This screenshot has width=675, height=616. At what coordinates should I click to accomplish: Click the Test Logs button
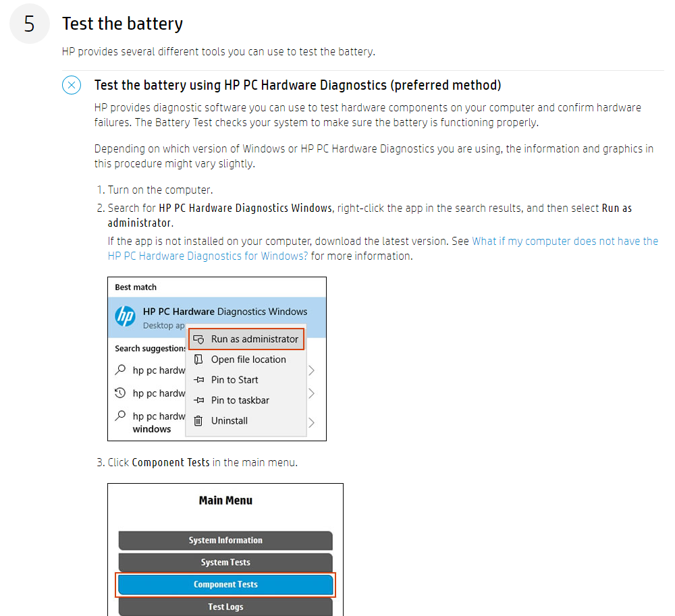pos(225,606)
